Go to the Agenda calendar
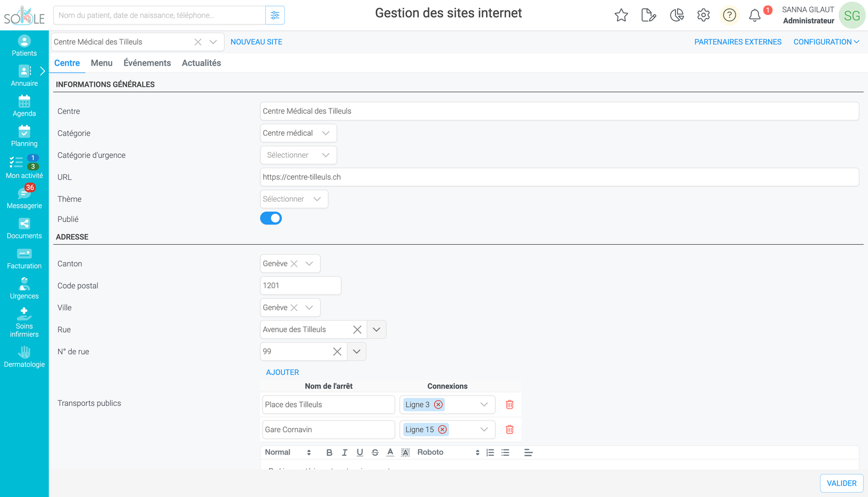This screenshot has width=868, height=497. [24, 106]
